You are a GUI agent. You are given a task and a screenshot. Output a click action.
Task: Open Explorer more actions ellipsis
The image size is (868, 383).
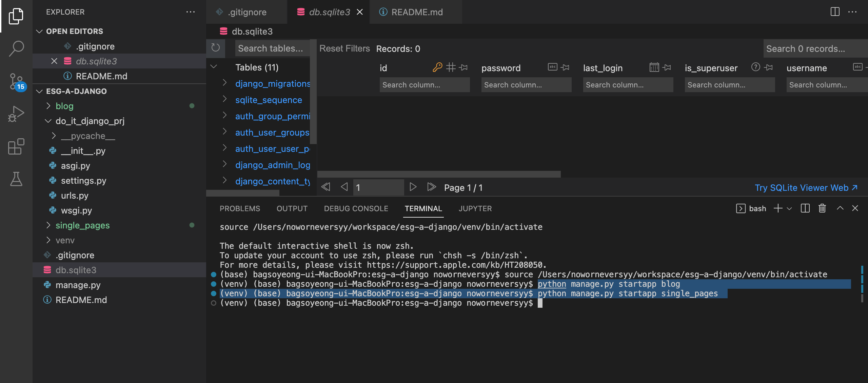(191, 12)
